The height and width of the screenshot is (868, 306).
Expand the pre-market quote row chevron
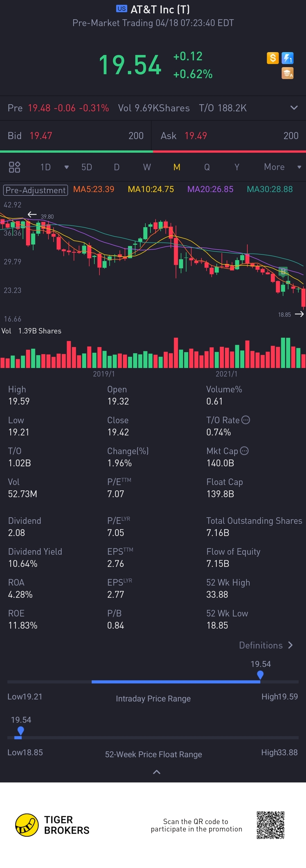pyautogui.click(x=294, y=108)
